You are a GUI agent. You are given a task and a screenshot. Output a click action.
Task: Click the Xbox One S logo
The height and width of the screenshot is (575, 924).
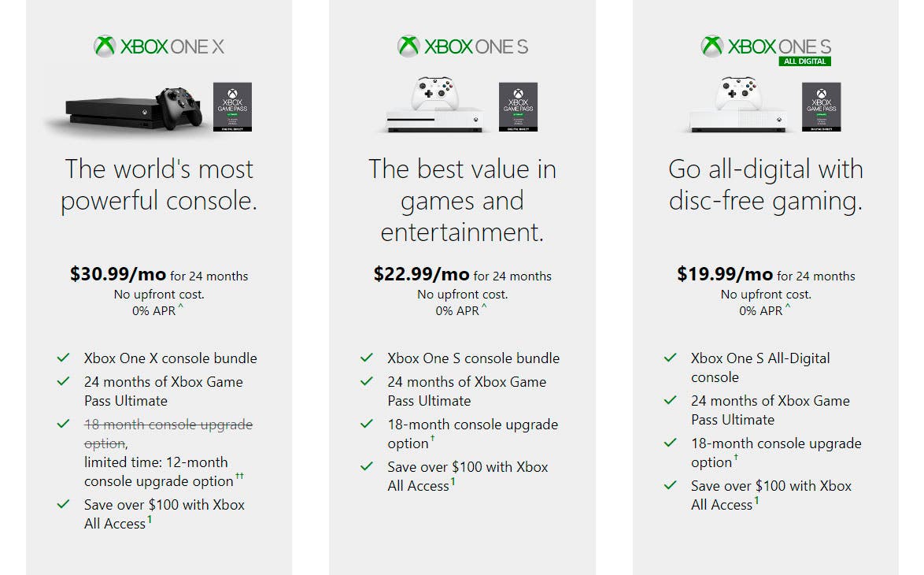pyautogui.click(x=463, y=46)
